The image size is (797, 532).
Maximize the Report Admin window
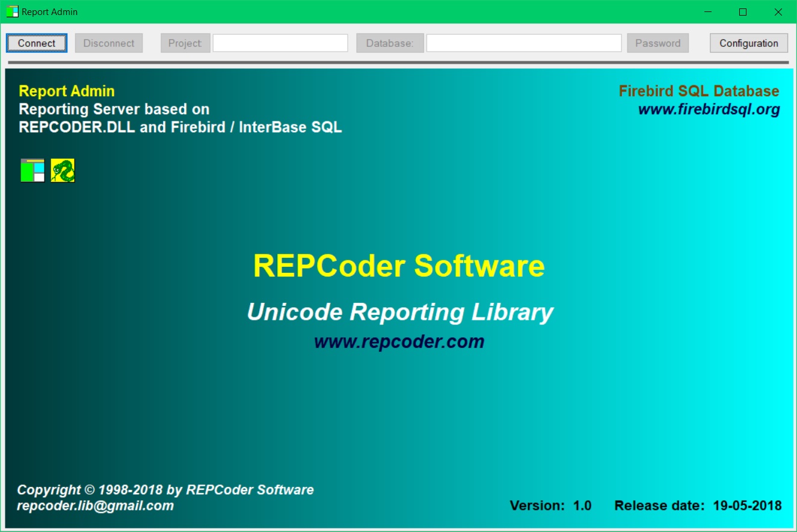click(x=743, y=12)
